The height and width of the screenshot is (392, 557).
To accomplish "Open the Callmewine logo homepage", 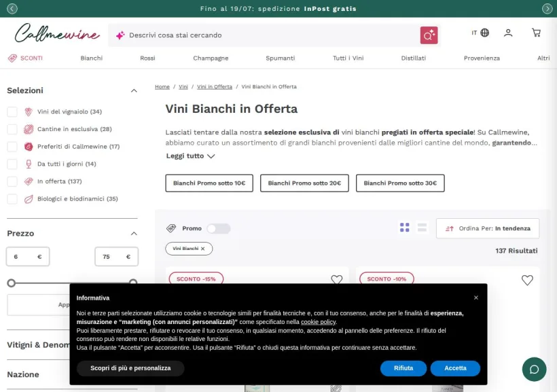I will [x=57, y=33].
